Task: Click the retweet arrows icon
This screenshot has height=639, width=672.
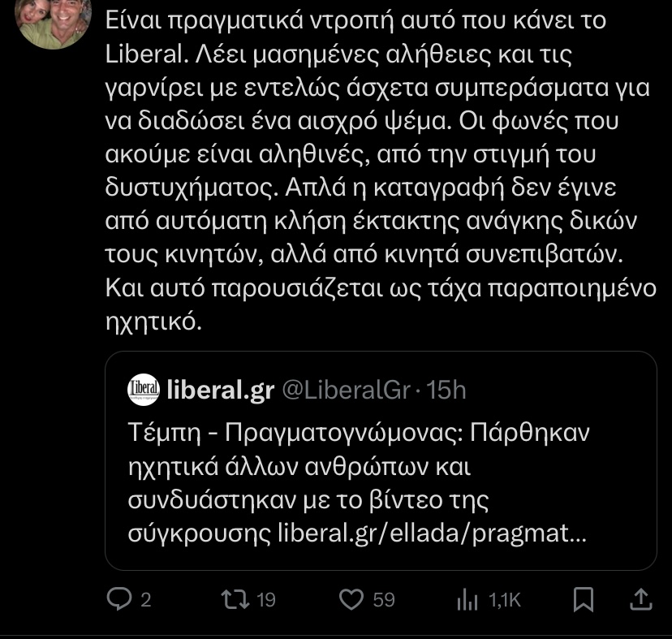Action: pyautogui.click(x=236, y=599)
